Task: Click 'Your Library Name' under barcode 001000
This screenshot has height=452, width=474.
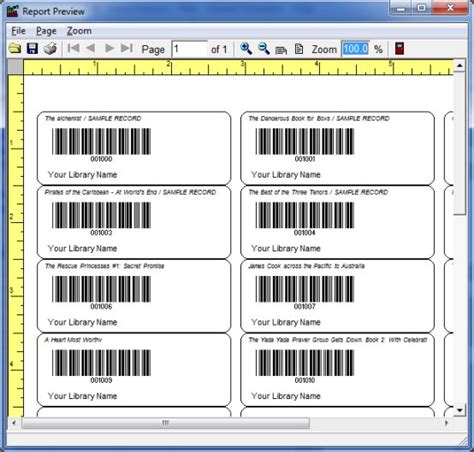Action: (x=82, y=175)
